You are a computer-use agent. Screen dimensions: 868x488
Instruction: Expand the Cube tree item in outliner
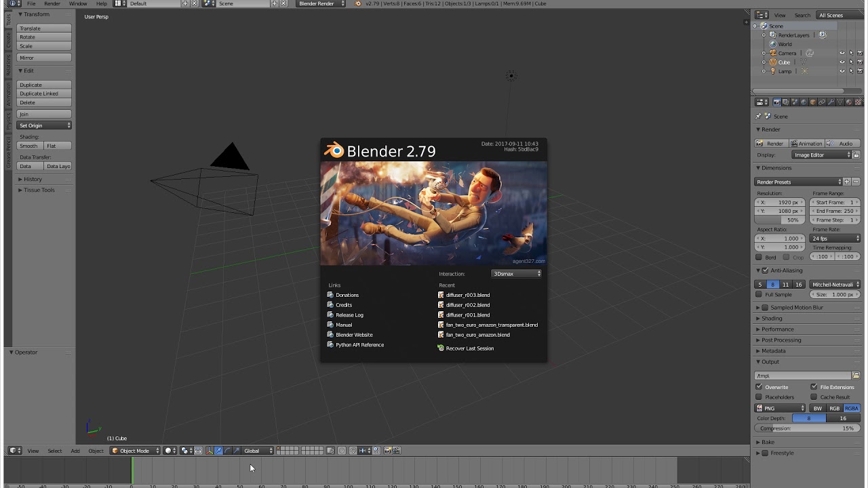click(x=764, y=62)
